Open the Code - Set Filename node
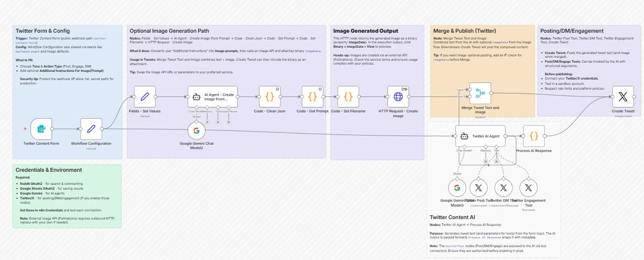The height and width of the screenshot is (260, 644). 348,97
